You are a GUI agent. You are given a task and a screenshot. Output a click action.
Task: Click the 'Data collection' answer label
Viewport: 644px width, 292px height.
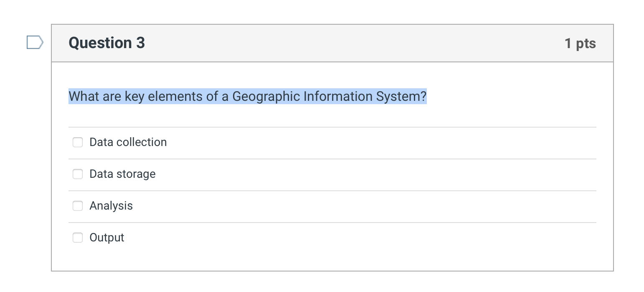[x=128, y=142]
